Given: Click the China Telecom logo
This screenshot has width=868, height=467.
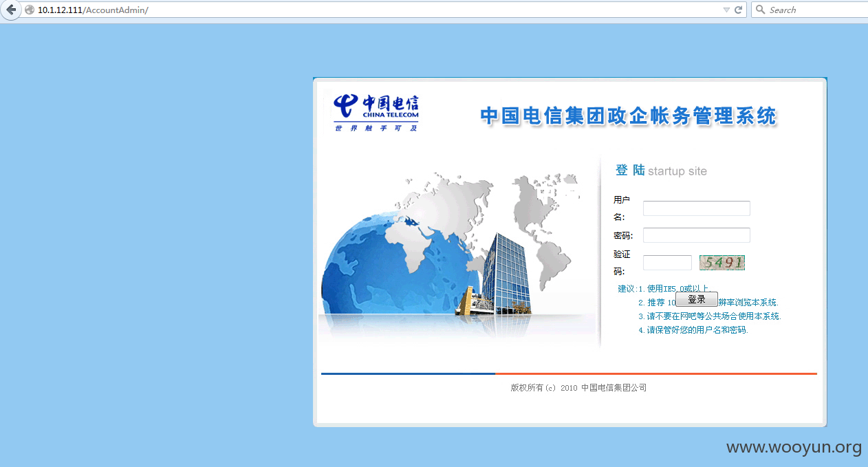Looking at the screenshot, I should click(376, 112).
